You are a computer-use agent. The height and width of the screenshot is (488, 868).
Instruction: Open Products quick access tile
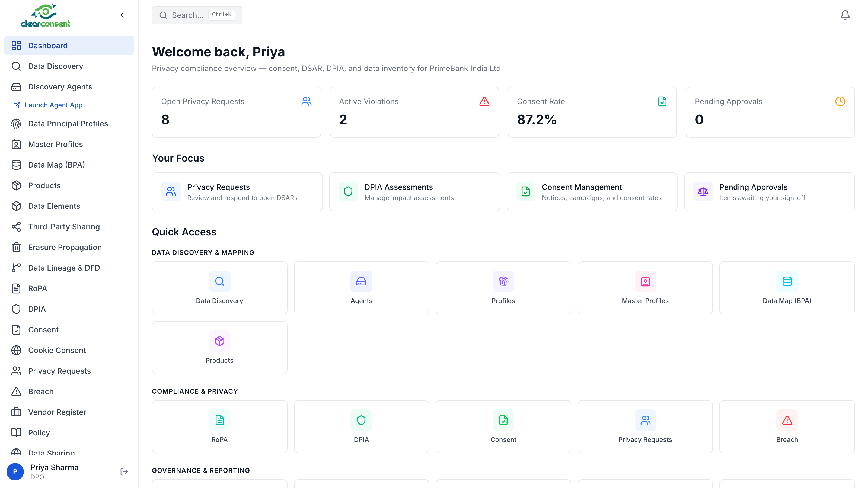point(219,348)
